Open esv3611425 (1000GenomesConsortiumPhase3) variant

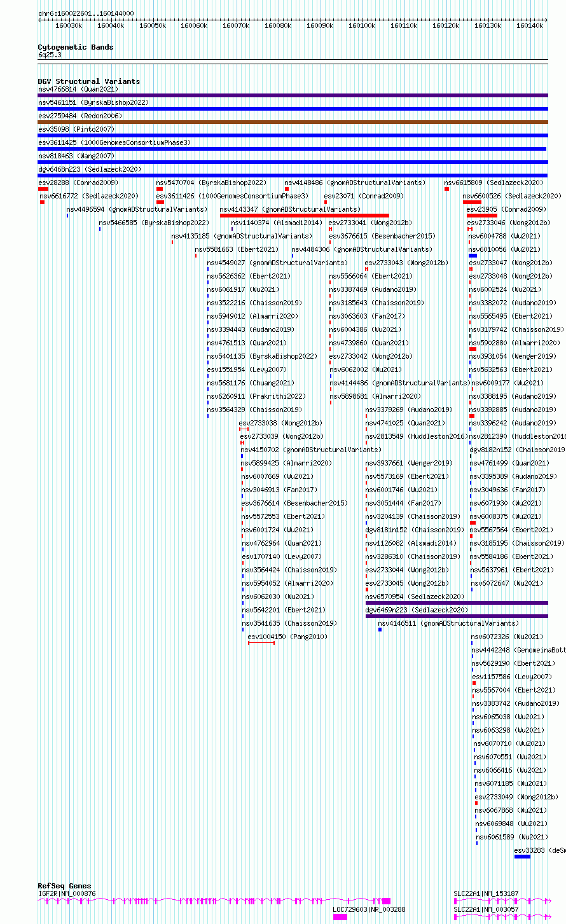pyautogui.click(x=114, y=142)
